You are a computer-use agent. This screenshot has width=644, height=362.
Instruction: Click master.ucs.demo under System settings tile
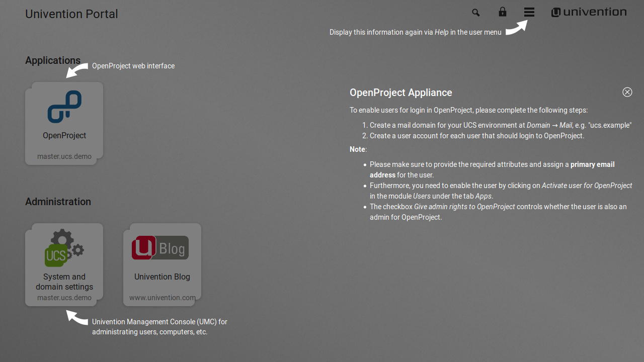[64, 298]
